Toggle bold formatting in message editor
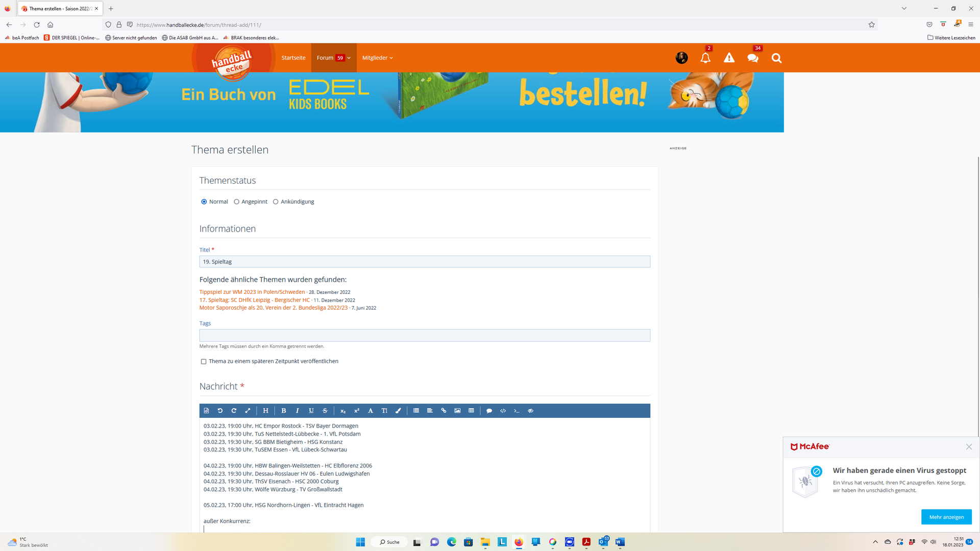The width and height of the screenshot is (980, 551). 284,411
